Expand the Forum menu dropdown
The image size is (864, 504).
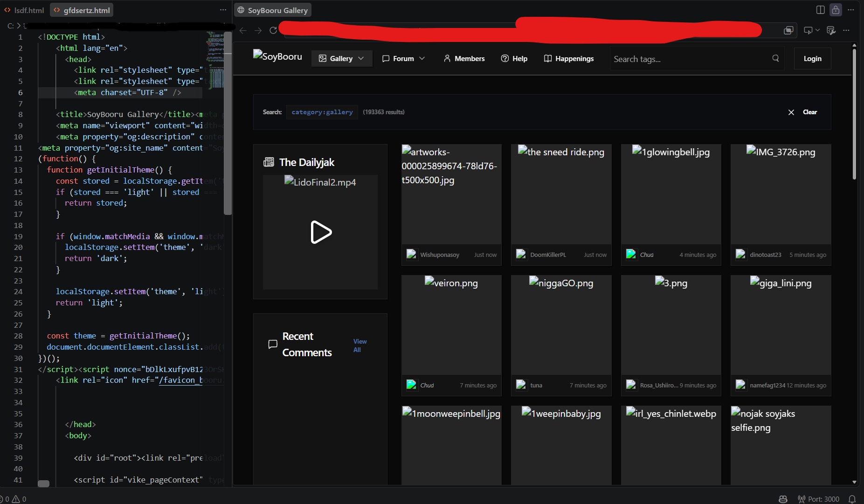coord(403,58)
